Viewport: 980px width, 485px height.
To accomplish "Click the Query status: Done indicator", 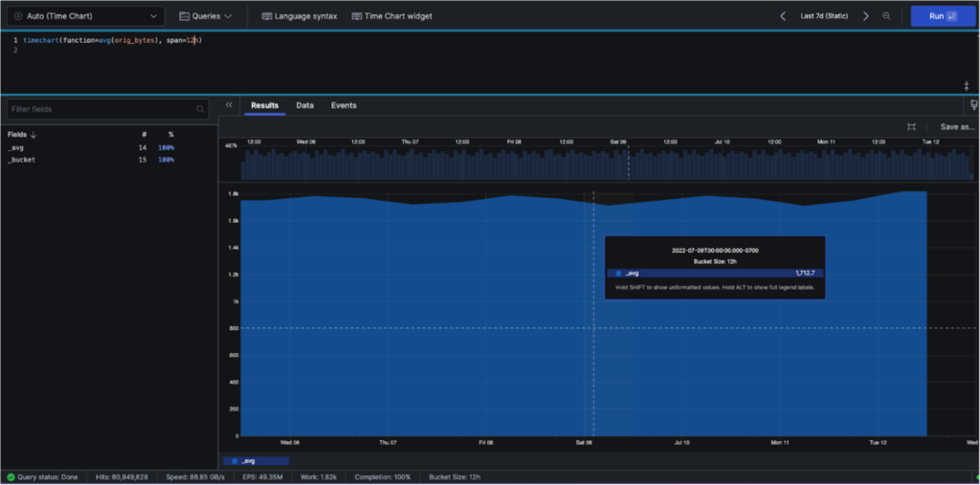I will coord(42,477).
